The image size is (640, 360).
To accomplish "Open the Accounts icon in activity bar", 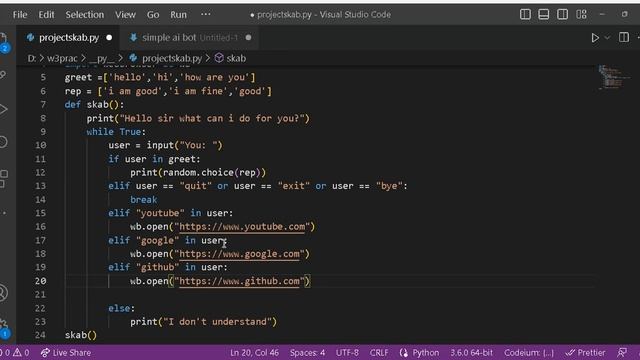I will click(x=3, y=293).
